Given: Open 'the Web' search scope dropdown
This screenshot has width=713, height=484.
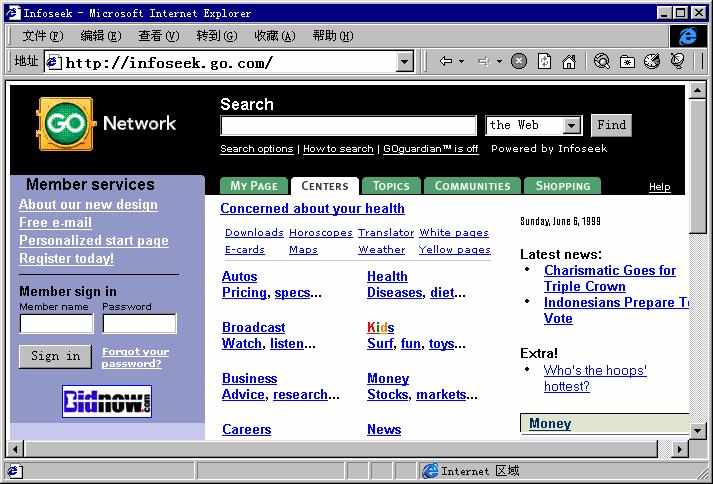Looking at the screenshot, I should click(572, 125).
